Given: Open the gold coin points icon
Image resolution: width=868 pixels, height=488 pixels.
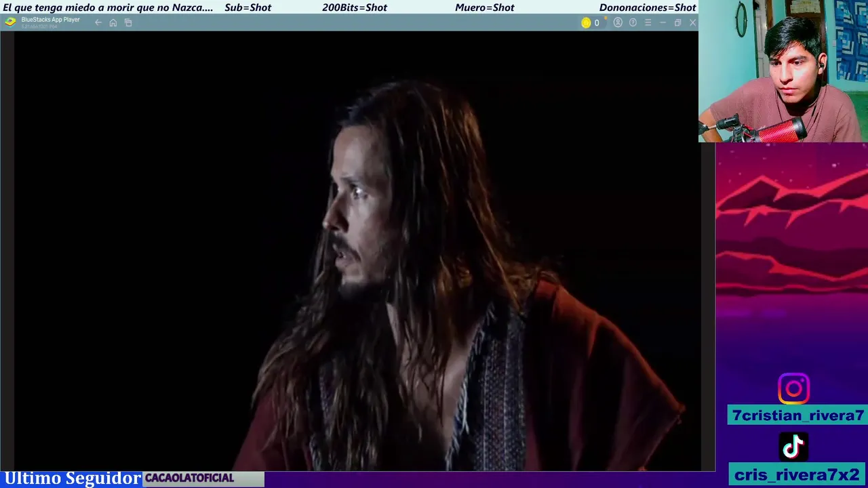Looking at the screenshot, I should pos(586,22).
